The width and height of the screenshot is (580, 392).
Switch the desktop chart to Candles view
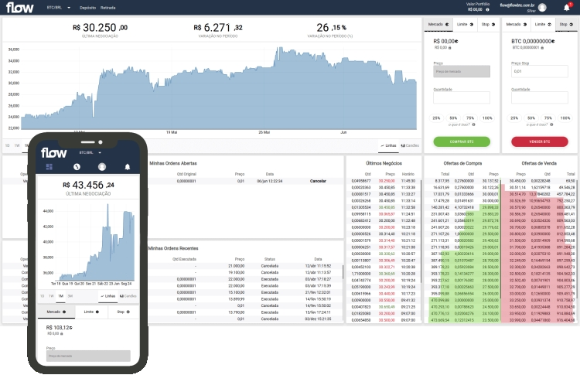coord(410,145)
